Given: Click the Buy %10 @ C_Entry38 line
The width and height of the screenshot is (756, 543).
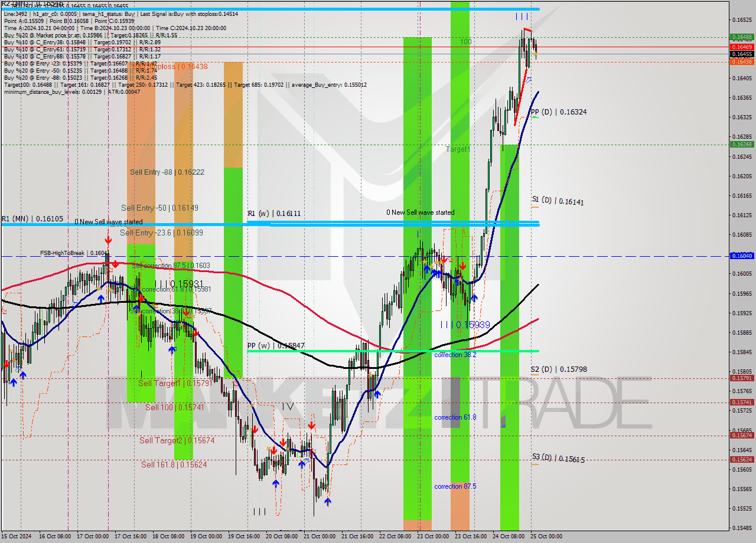Looking at the screenshot, I should click(82, 42).
